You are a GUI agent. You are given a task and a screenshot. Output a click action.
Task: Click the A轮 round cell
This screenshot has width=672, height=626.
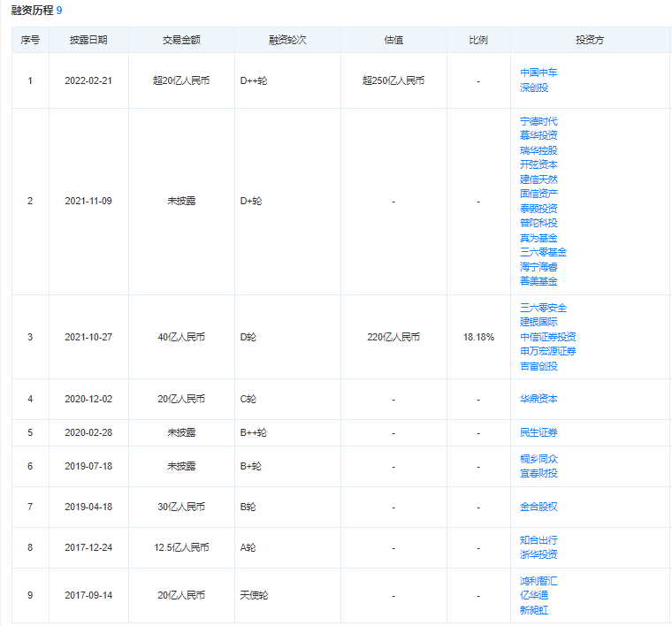pos(248,547)
